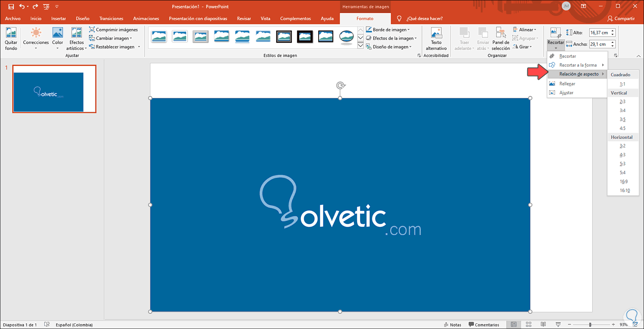
Task: Open the Customize Quick Access Toolbar arrow
Action: point(57,6)
